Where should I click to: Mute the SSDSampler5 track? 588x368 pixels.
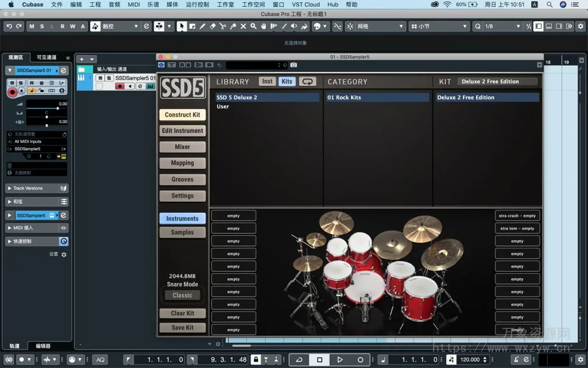coord(12,83)
